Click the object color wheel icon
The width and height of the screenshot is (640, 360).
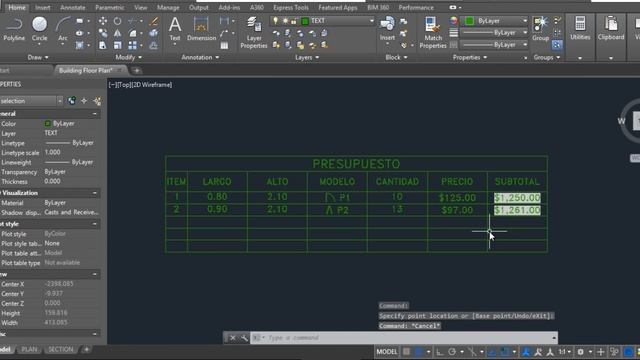click(453, 21)
